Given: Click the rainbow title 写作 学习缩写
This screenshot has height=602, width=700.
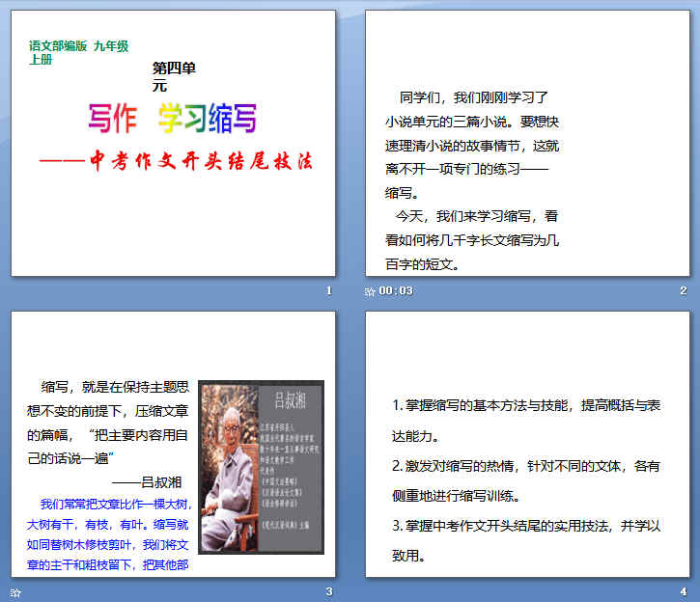Looking at the screenshot, I should pos(173,119).
